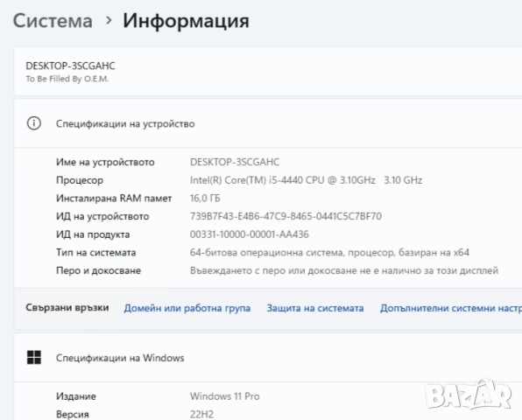Select product ID 00331-10000-00001-AA436
Viewport: 522px width, 420px height.
click(x=250, y=234)
